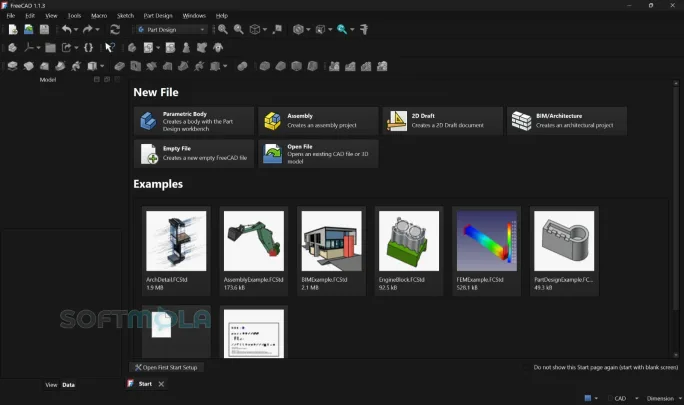Select the Hole tool icon
This screenshot has height=405, width=684.
point(135,66)
